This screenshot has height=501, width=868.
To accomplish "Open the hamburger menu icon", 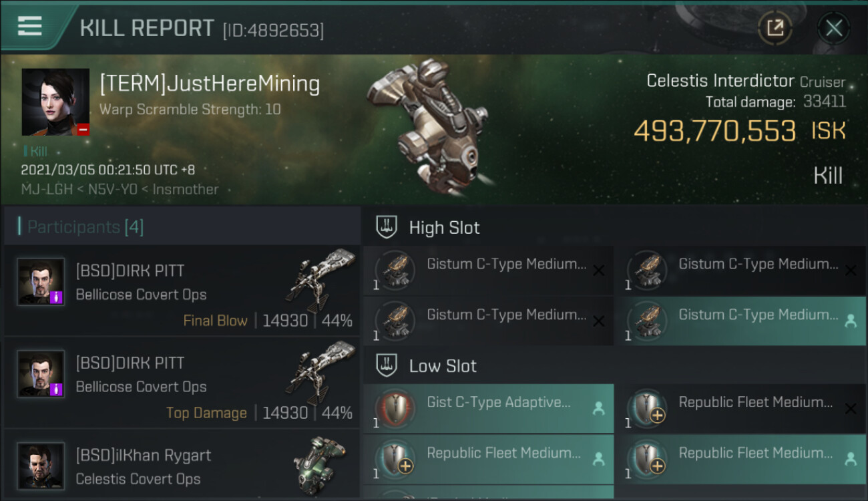I will pos(30,26).
